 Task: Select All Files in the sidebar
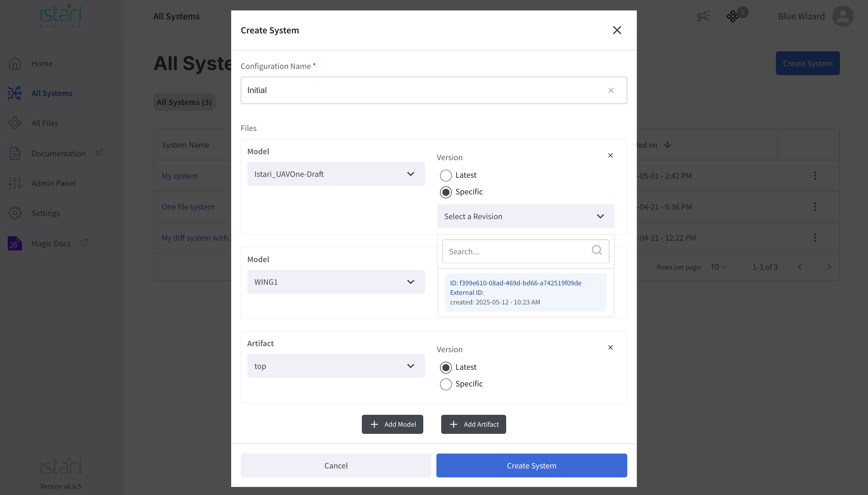44,123
